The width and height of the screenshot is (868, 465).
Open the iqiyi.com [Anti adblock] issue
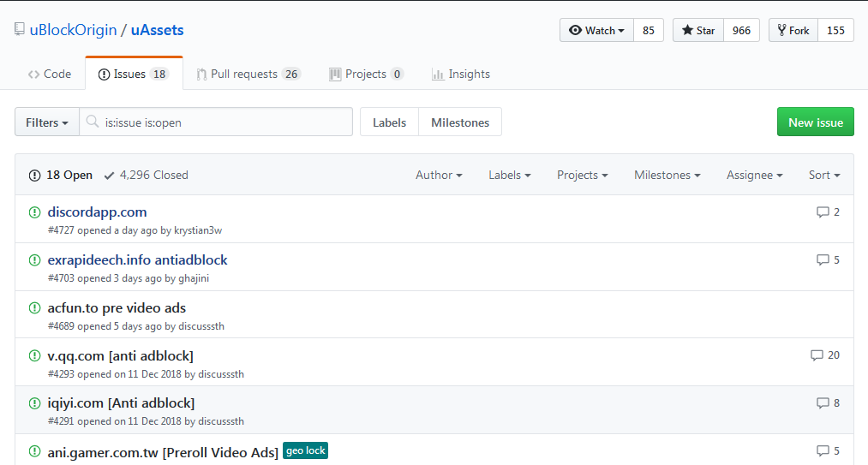coord(121,403)
